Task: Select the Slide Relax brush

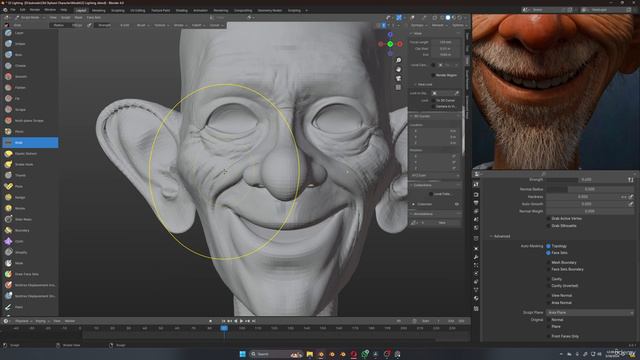Action: pyautogui.click(x=30, y=220)
